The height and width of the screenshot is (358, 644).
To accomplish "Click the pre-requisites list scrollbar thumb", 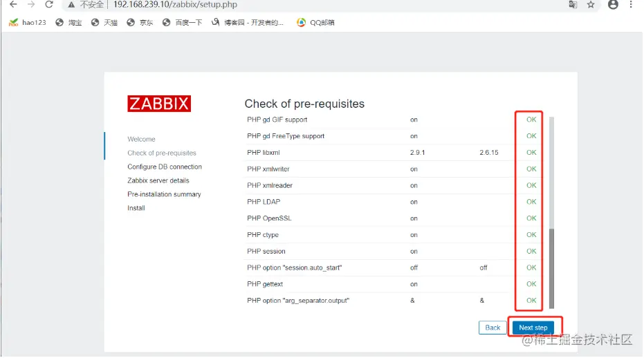I will (551, 268).
